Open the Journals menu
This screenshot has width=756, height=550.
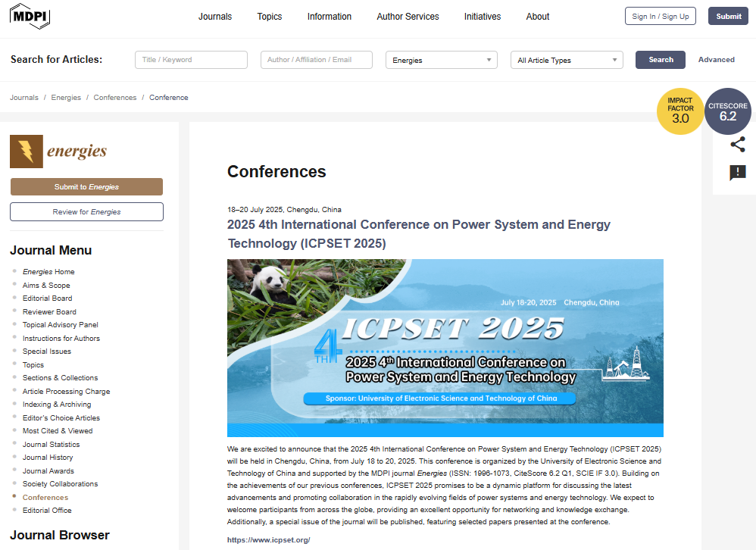coord(215,17)
